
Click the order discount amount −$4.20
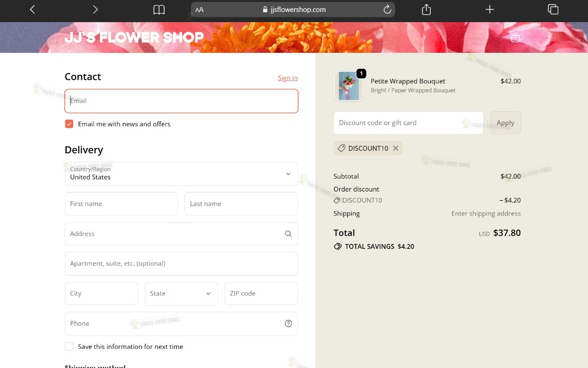510,200
